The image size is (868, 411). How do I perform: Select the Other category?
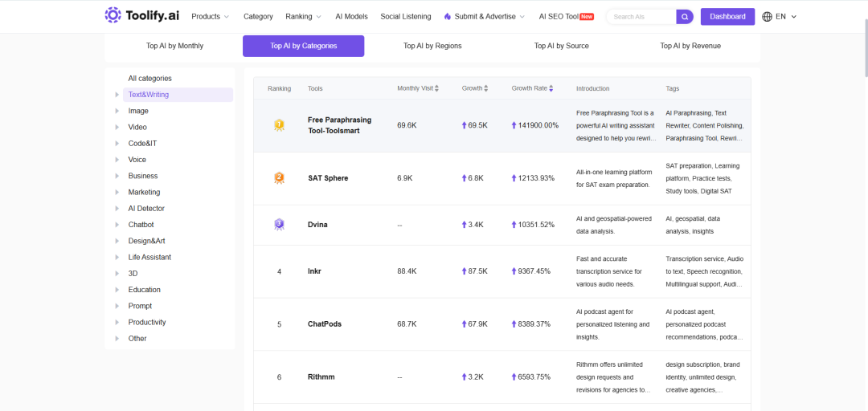click(137, 339)
